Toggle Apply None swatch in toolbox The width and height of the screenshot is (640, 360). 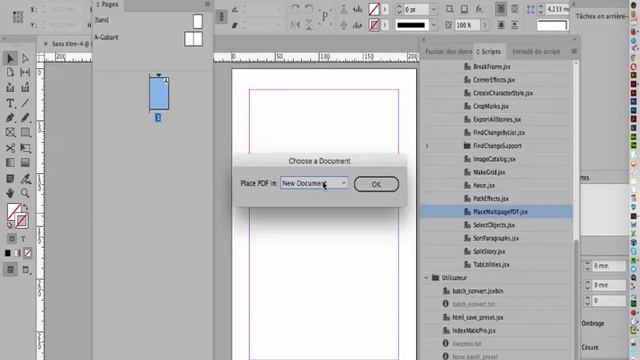[28, 253]
